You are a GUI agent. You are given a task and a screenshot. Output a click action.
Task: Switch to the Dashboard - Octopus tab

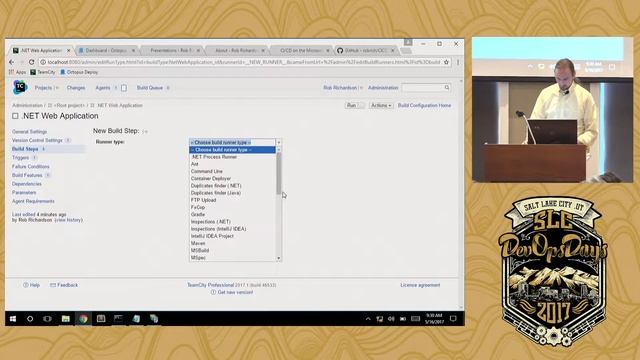coord(106,51)
